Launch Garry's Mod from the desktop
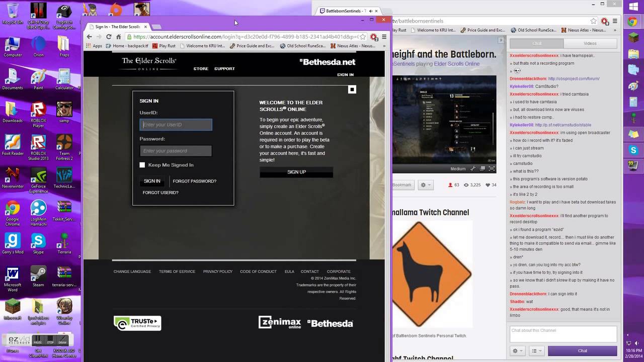This screenshot has height=362, width=644. click(x=12, y=243)
